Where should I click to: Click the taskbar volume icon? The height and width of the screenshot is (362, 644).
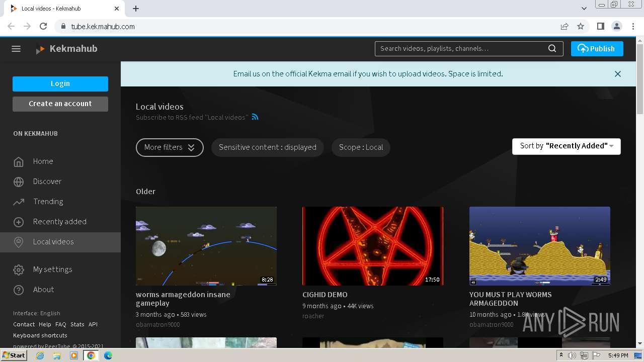click(x=572, y=355)
